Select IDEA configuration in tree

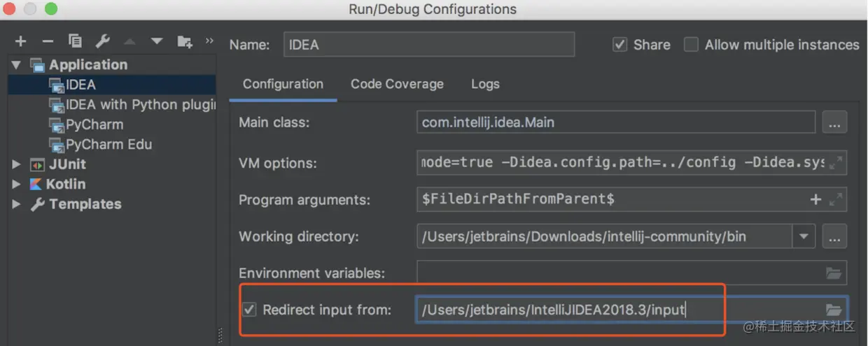[112, 85]
